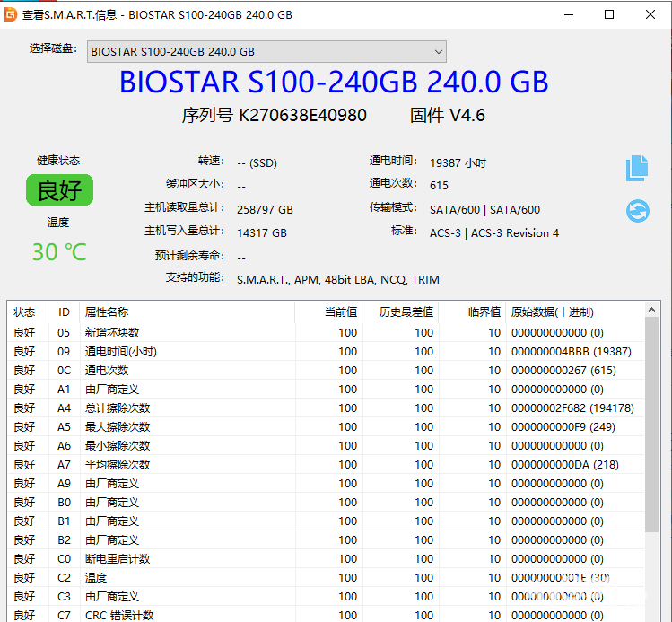672x622 pixels.
Task: Click the 原始数据(十进制) column header
Action: pos(552,311)
